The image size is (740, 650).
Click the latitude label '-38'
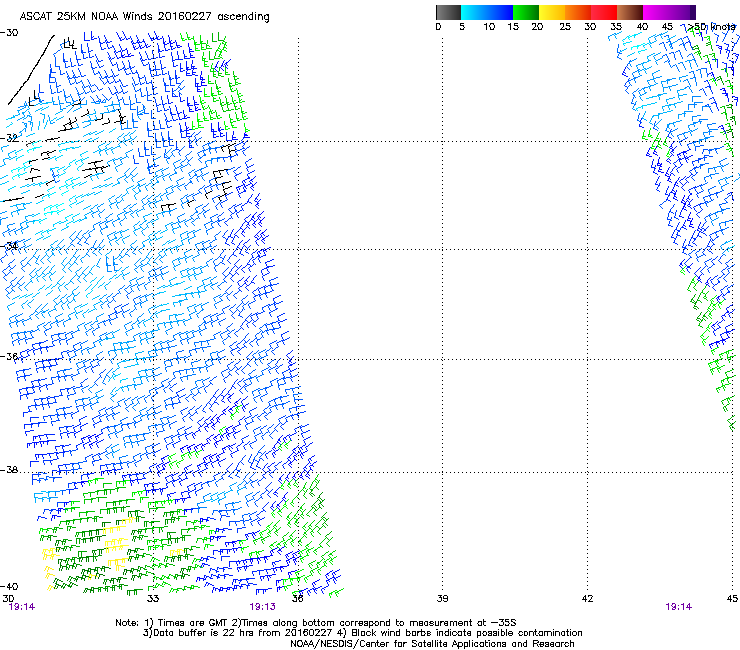[9, 470]
